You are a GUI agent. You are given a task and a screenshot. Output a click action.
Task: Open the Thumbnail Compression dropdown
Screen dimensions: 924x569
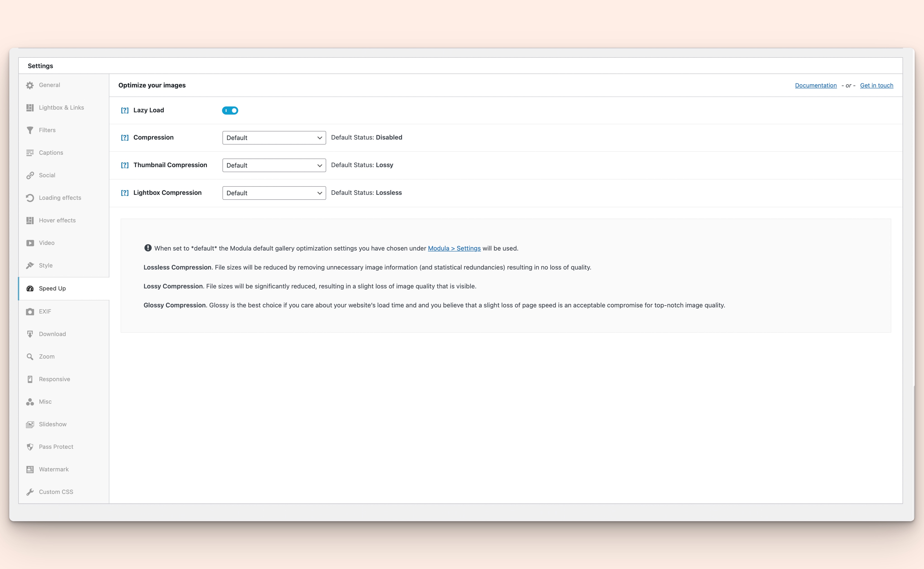[274, 165]
